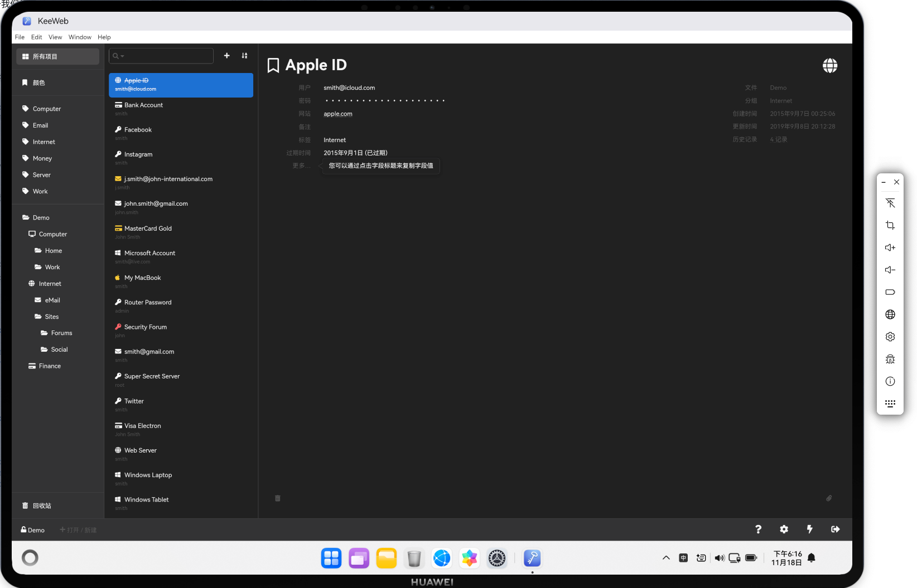This screenshot has height=588, width=917.
Task: Select the Computer group under Demo
Action: 57,234
